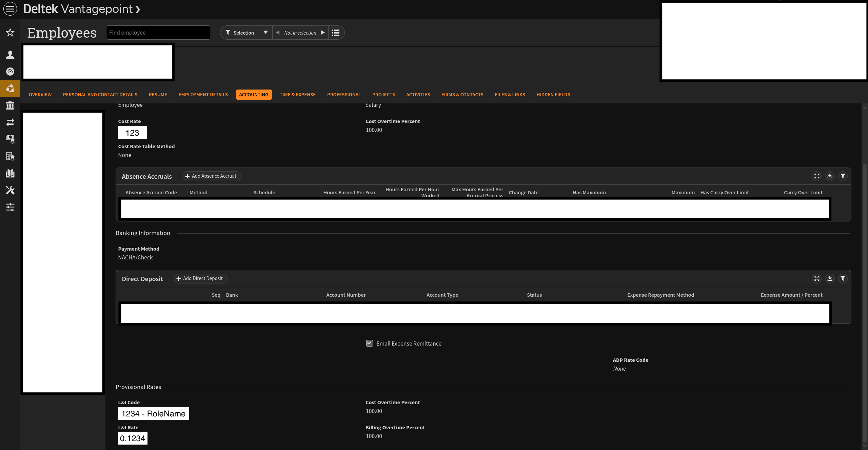Expand the Deltek Vantagepoint chevron
The height and width of the screenshot is (450, 868).
point(138,9)
